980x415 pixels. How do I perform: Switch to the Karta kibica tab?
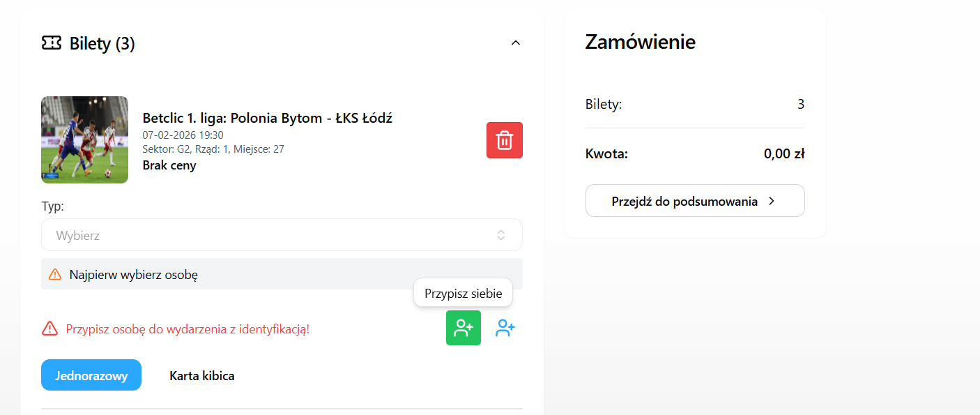point(201,375)
